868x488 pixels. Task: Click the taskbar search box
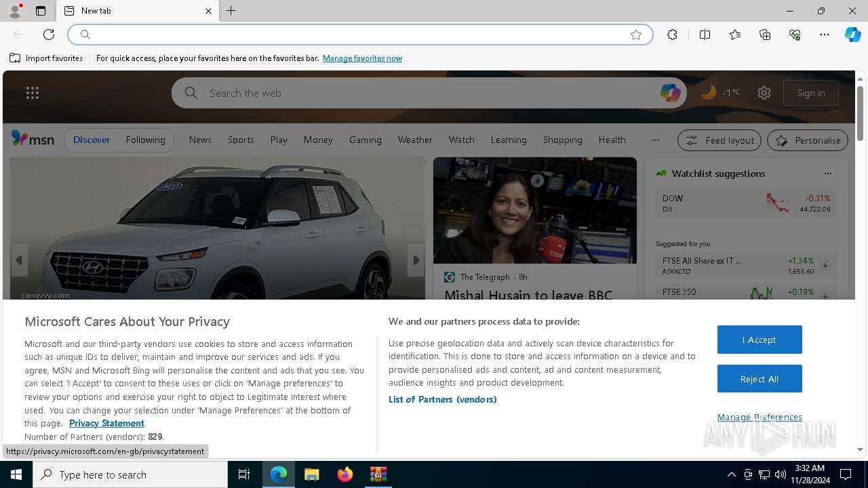coord(130,474)
